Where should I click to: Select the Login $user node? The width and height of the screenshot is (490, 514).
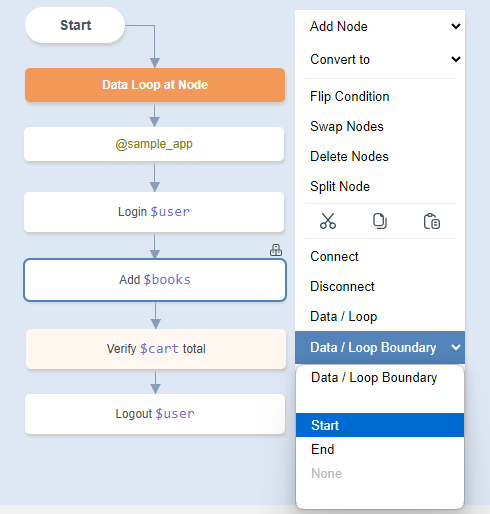click(x=154, y=212)
